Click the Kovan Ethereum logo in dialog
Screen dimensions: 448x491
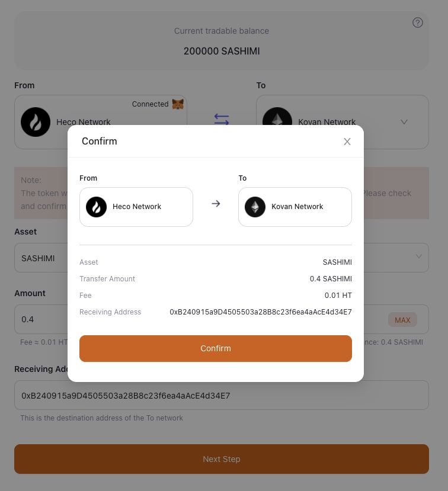pyautogui.click(x=255, y=207)
